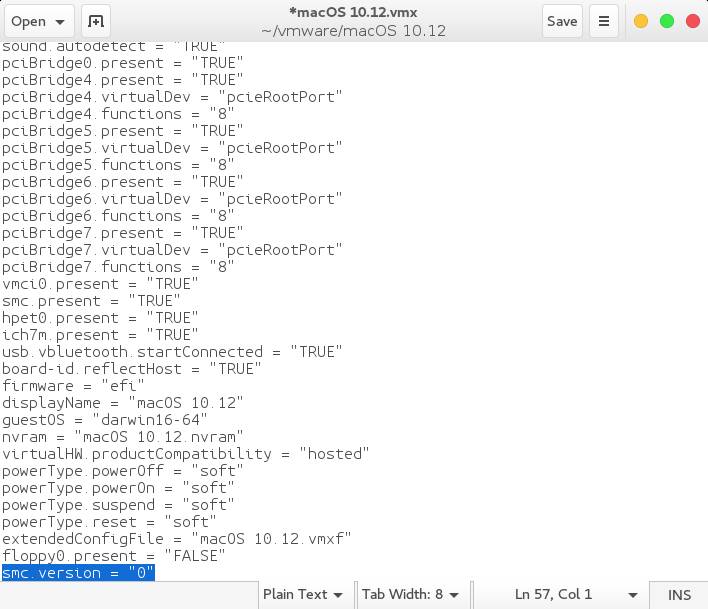Click the pciBridge7.functions = "8" line

[118, 267]
